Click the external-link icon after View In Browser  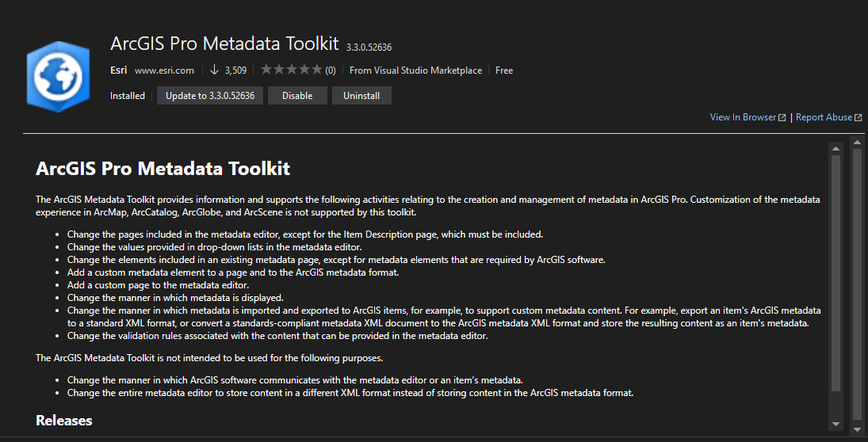[782, 118]
